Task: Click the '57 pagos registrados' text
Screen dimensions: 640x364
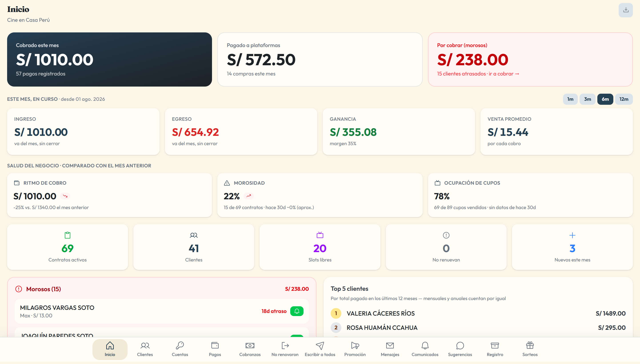Action: pos(40,74)
